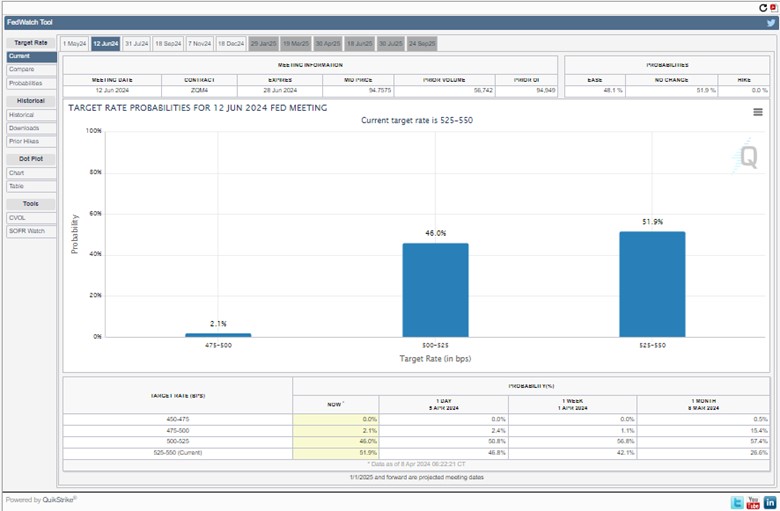This screenshot has height=511, width=780.
Task: Click the 48.1 % ease probability value
Action: tap(613, 91)
